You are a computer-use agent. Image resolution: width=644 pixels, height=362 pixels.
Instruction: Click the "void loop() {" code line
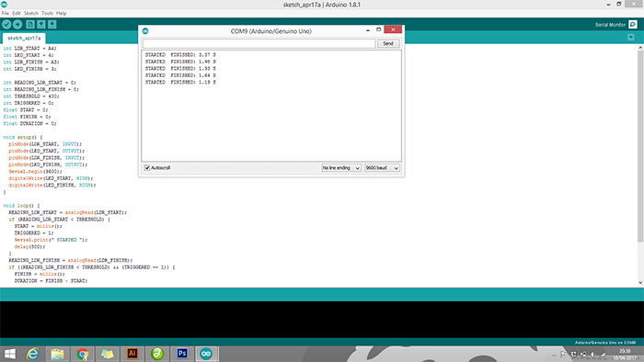coord(21,206)
